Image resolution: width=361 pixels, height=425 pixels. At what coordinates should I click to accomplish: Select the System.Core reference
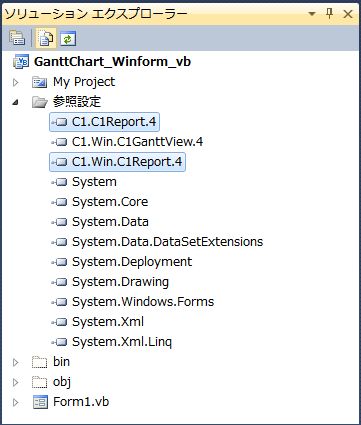pyautogui.click(x=110, y=202)
